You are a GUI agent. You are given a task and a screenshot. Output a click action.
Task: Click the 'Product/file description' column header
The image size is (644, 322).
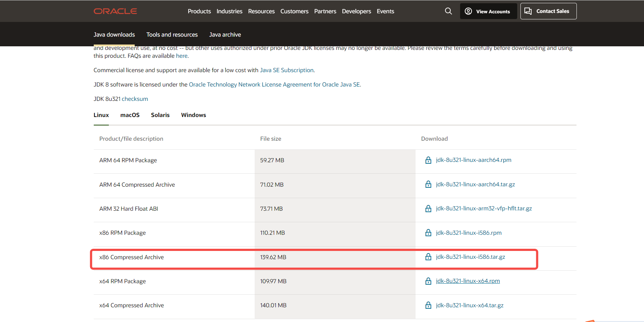point(131,139)
